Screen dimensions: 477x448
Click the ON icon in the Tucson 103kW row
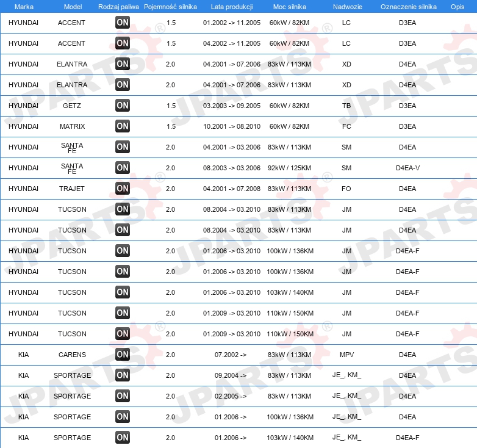123,292
